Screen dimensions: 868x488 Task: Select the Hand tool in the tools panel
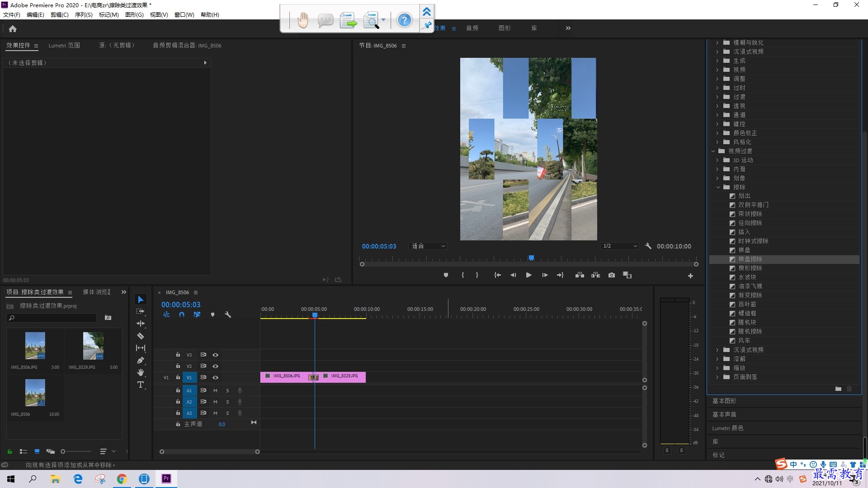click(x=141, y=372)
